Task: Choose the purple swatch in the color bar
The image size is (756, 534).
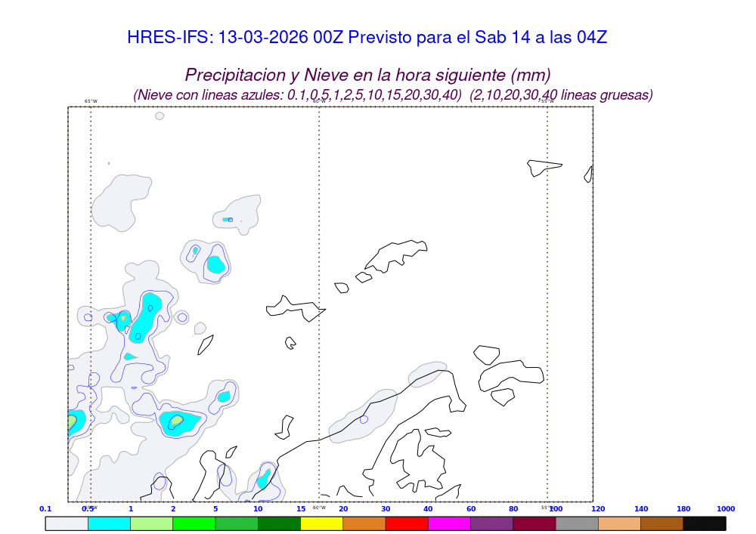Action: (x=491, y=523)
